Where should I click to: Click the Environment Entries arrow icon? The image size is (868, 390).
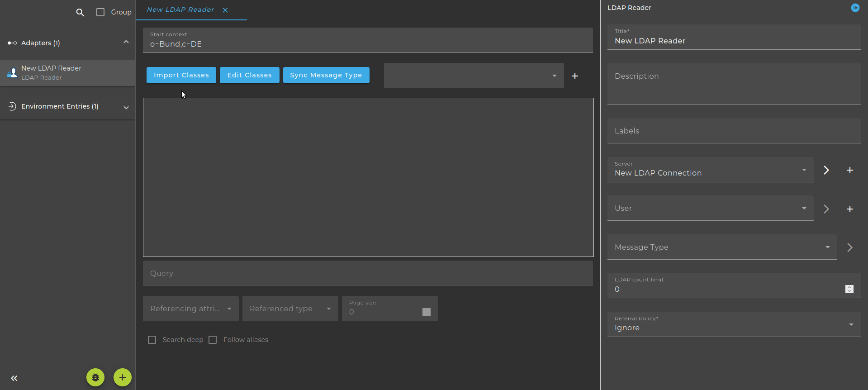tap(12, 106)
